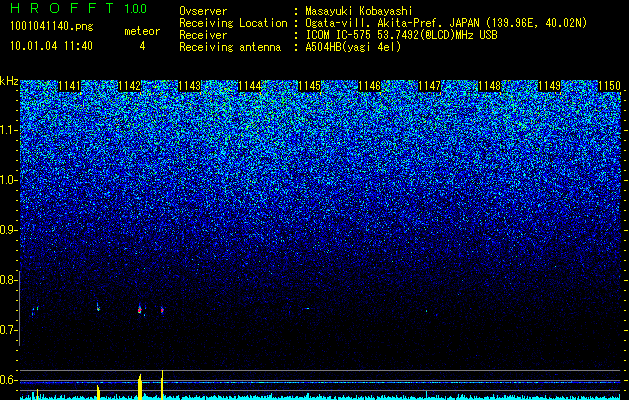Click the 1145 time marker
The image size is (629, 400).
(309, 86)
